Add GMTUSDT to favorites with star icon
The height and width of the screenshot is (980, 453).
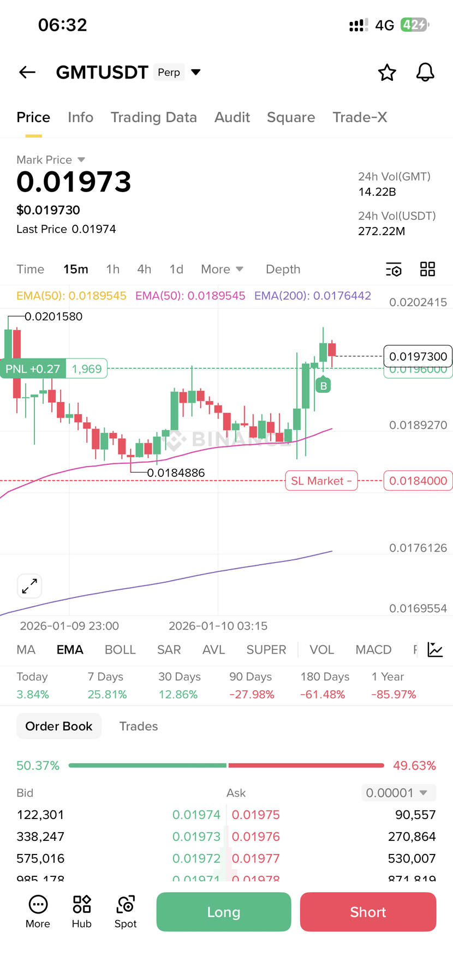387,72
